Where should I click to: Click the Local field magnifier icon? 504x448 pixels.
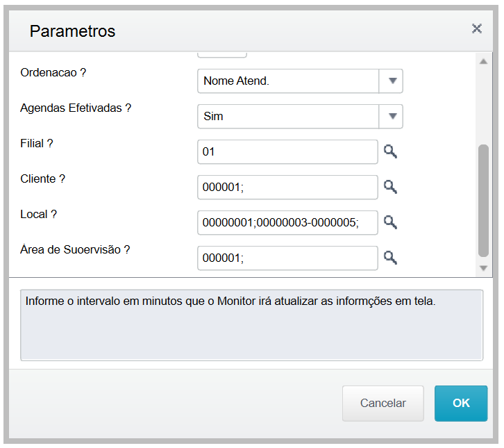390,222
